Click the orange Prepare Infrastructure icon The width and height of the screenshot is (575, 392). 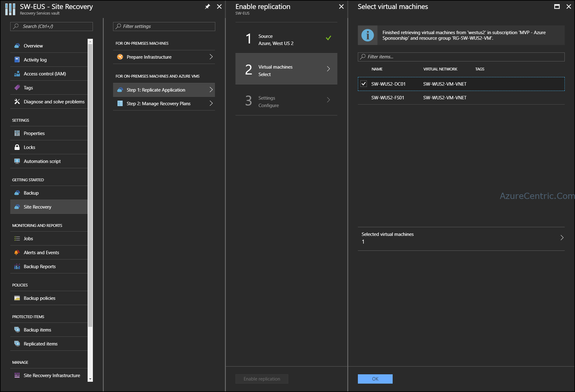[x=120, y=57]
